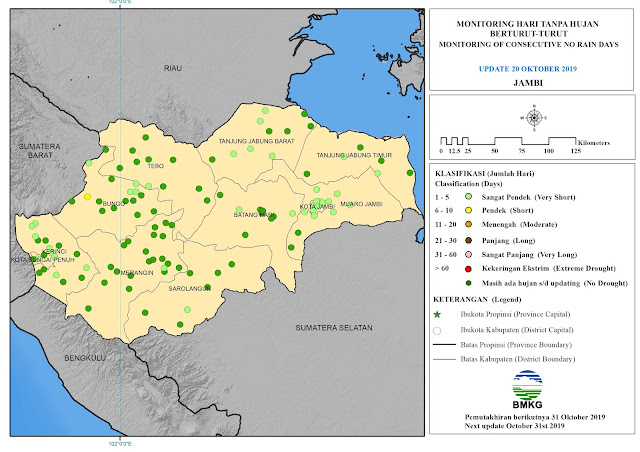Click the TEBO district label

156,166
